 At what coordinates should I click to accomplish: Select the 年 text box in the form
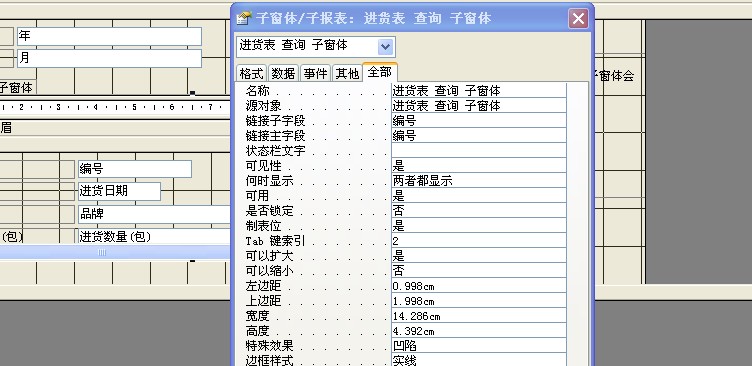point(109,36)
